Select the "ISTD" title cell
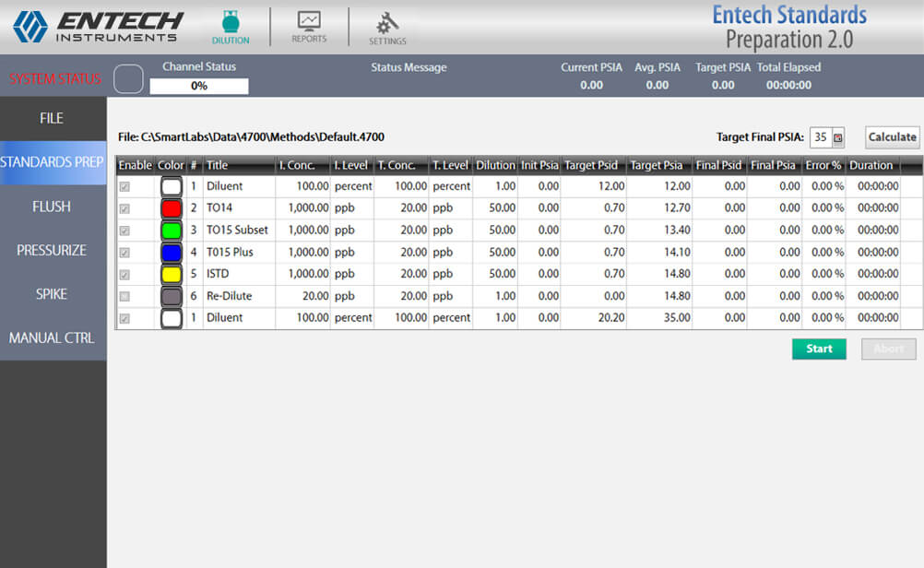 pyautogui.click(x=239, y=275)
